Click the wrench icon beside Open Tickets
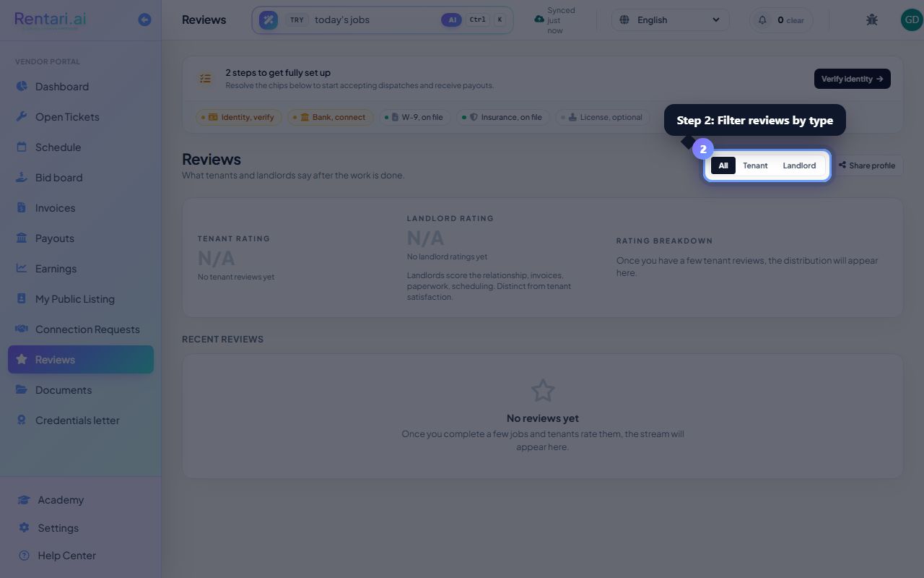Image resolution: width=924 pixels, height=578 pixels. (x=22, y=117)
